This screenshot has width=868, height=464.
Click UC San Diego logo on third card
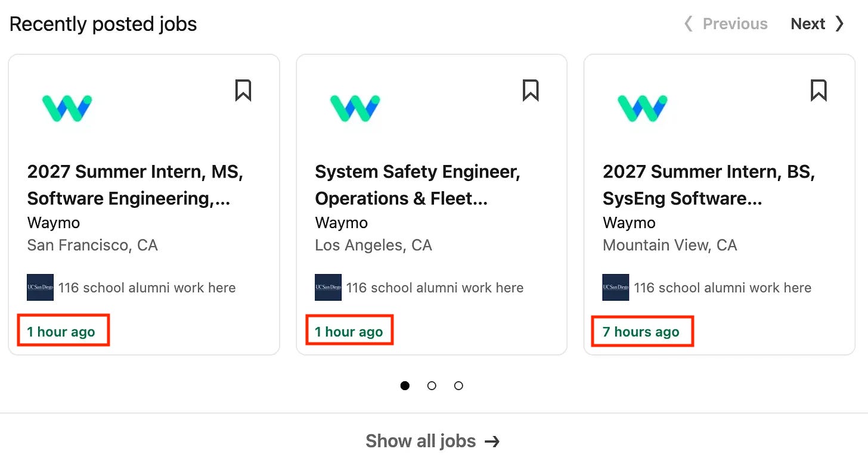coord(615,288)
